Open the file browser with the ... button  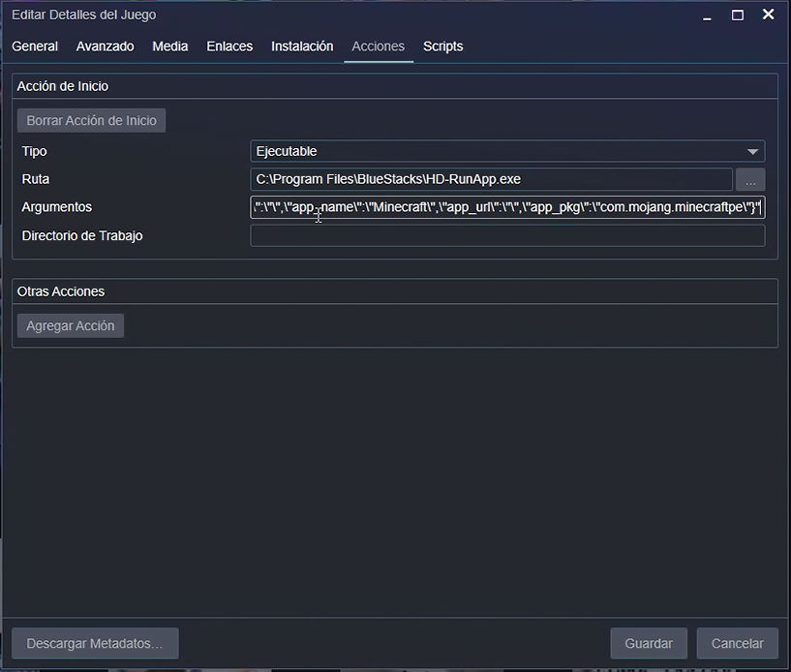point(750,179)
